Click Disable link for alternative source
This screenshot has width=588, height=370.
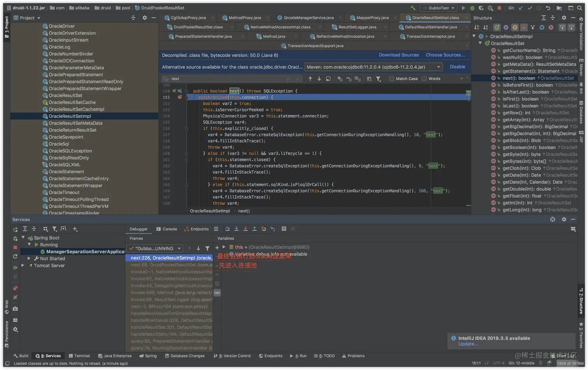click(457, 67)
